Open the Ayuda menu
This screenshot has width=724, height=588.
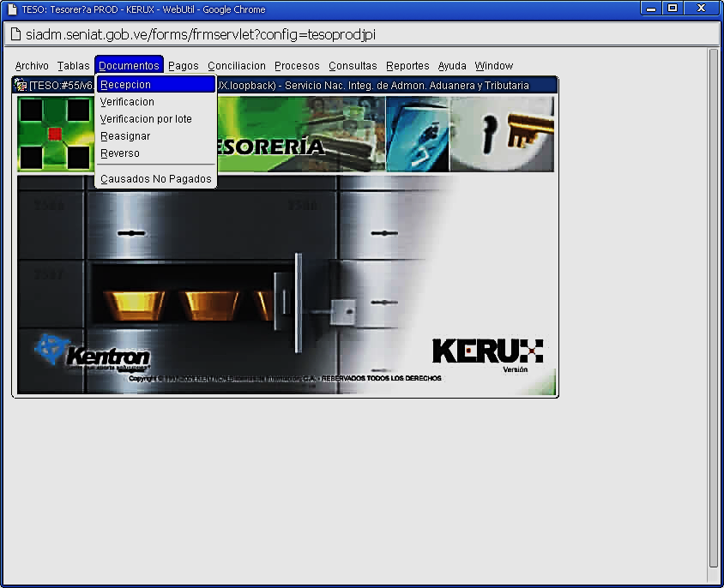point(452,66)
